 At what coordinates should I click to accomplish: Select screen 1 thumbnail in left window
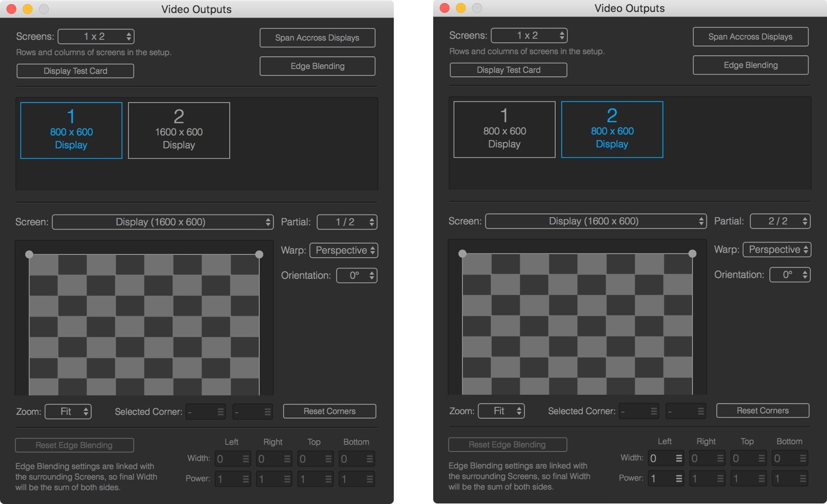(x=71, y=130)
